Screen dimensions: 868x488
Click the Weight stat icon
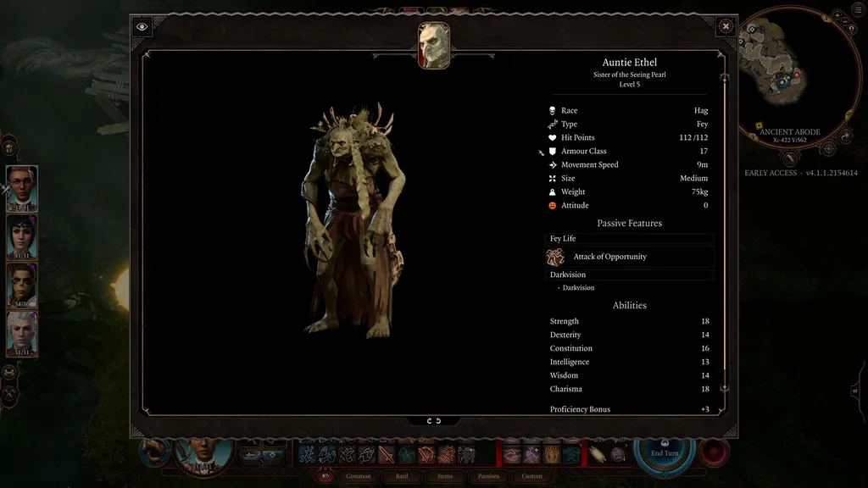coord(554,191)
